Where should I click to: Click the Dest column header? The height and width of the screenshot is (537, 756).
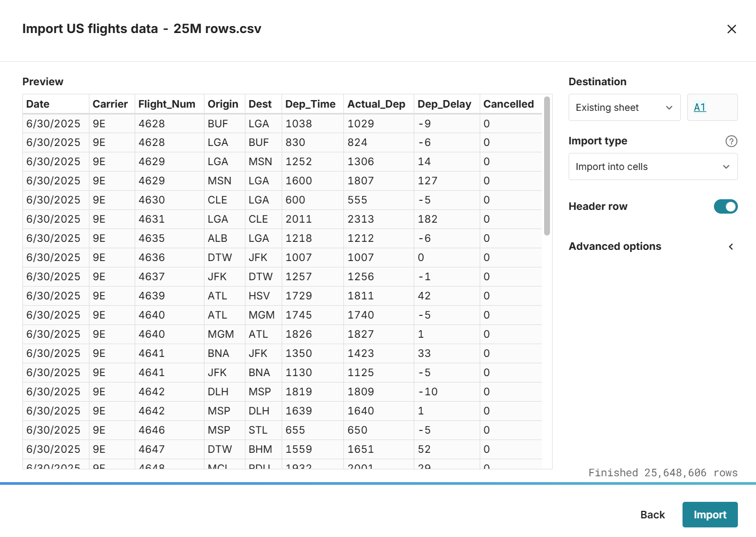(264, 104)
